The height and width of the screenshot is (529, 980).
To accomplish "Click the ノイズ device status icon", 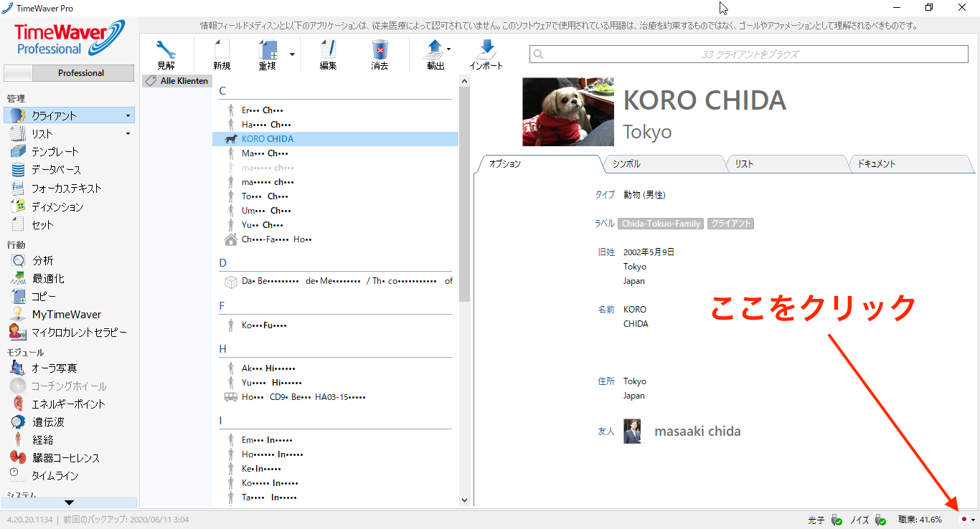I will point(880,520).
